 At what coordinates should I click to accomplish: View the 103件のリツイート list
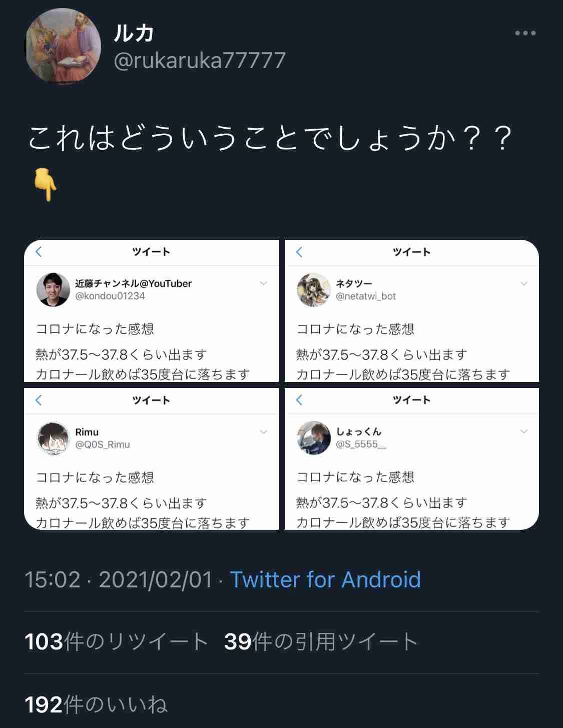click(116, 642)
